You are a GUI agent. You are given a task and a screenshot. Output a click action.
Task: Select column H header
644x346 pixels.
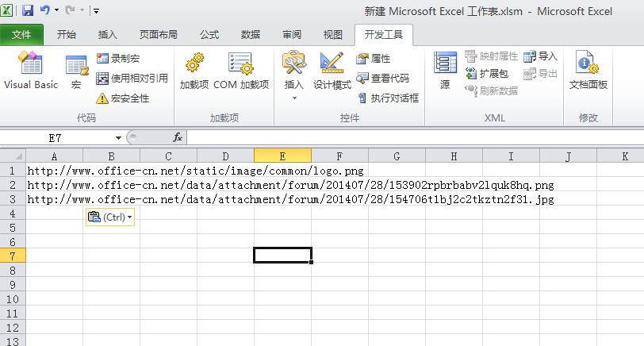[454, 156]
